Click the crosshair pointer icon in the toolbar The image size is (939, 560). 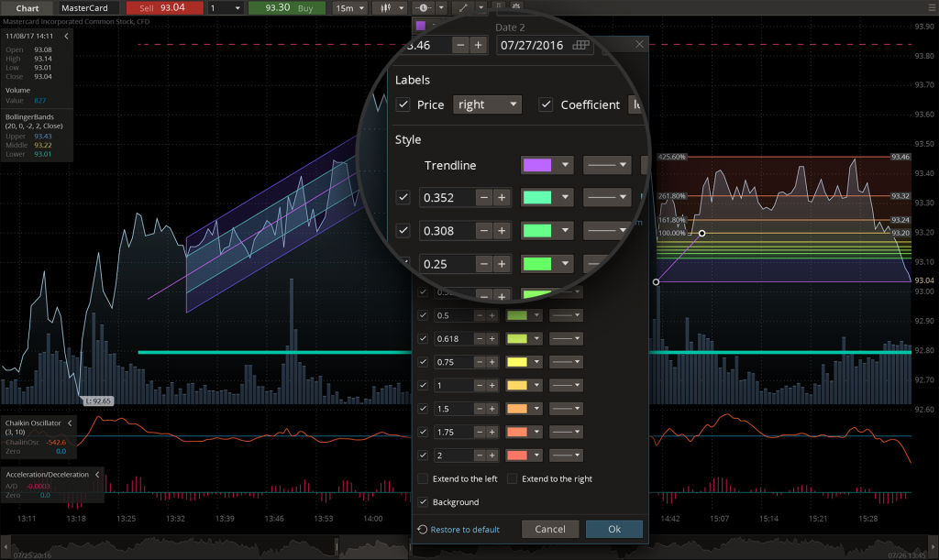[x=422, y=7]
